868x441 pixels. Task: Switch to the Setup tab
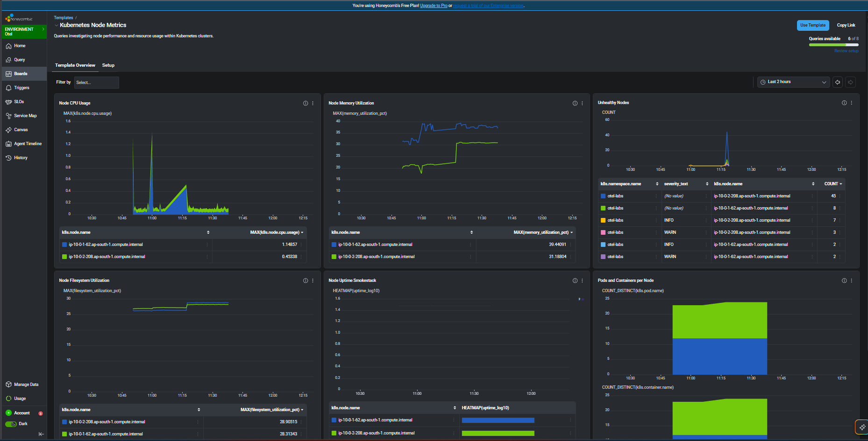coord(108,65)
